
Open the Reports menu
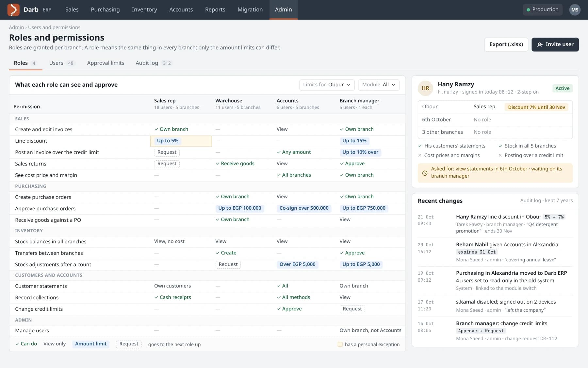click(x=215, y=9)
